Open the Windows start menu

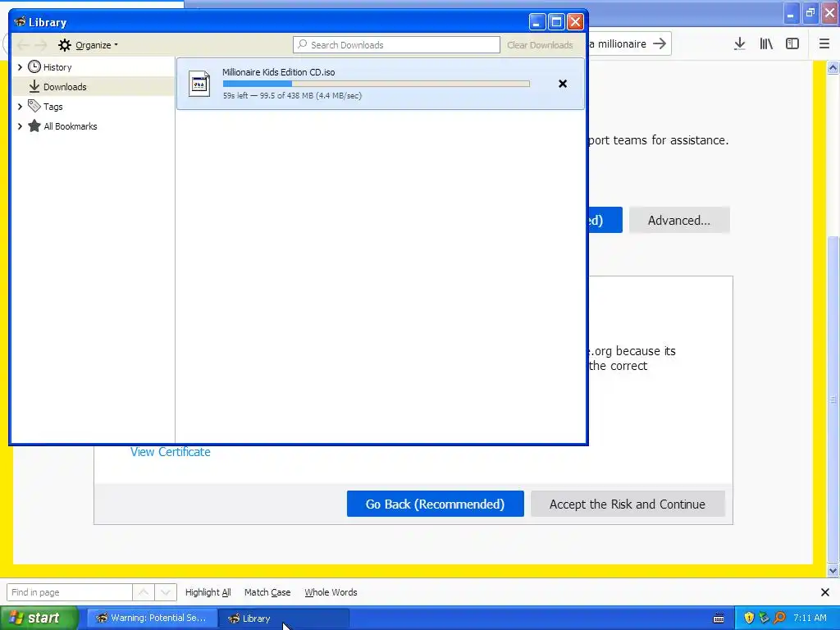(x=39, y=619)
